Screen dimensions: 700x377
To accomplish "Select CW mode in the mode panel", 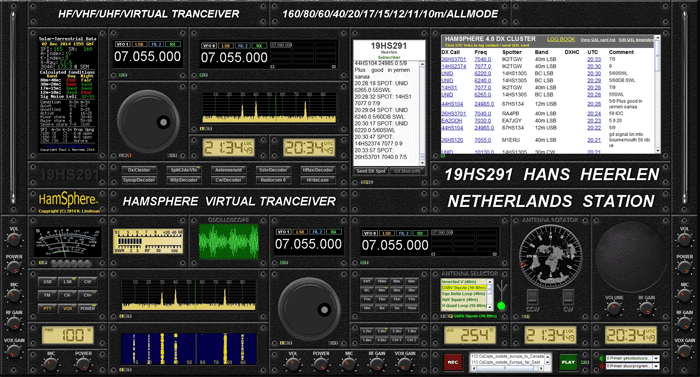I will (88, 282).
